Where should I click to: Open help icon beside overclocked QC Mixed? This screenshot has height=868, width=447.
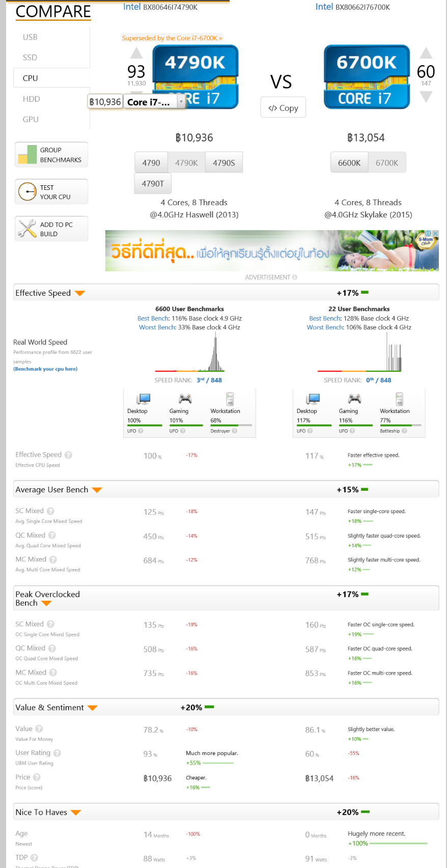pyautogui.click(x=52, y=649)
